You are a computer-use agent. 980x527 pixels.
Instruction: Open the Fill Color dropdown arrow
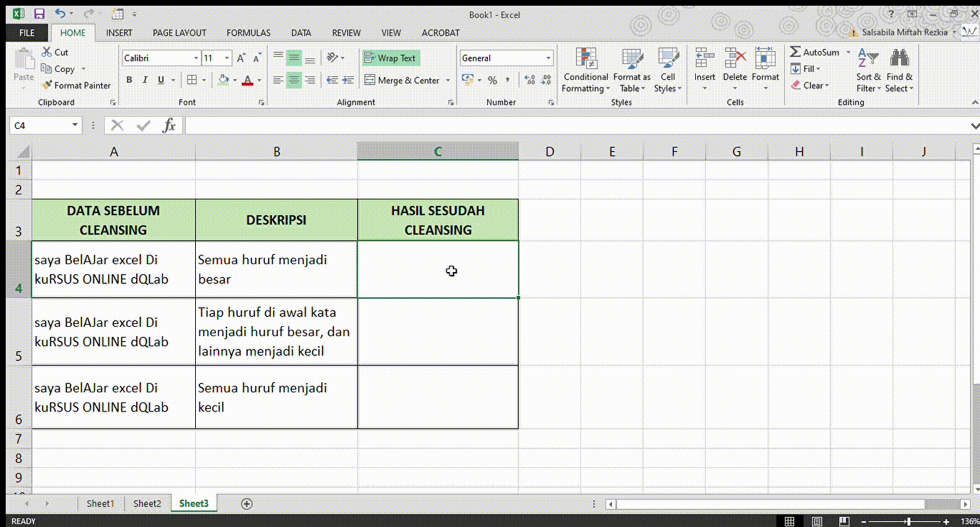[236, 80]
